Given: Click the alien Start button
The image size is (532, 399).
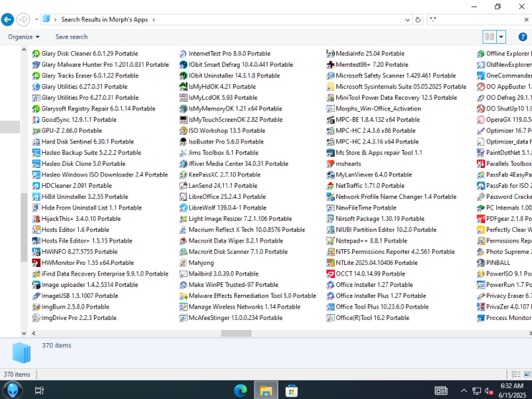Looking at the screenshot, I should [13, 390].
